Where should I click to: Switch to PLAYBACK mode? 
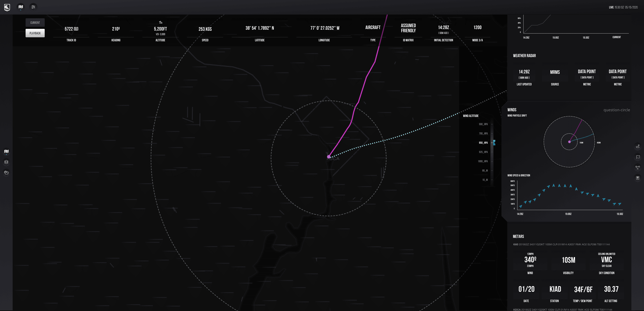[35, 33]
